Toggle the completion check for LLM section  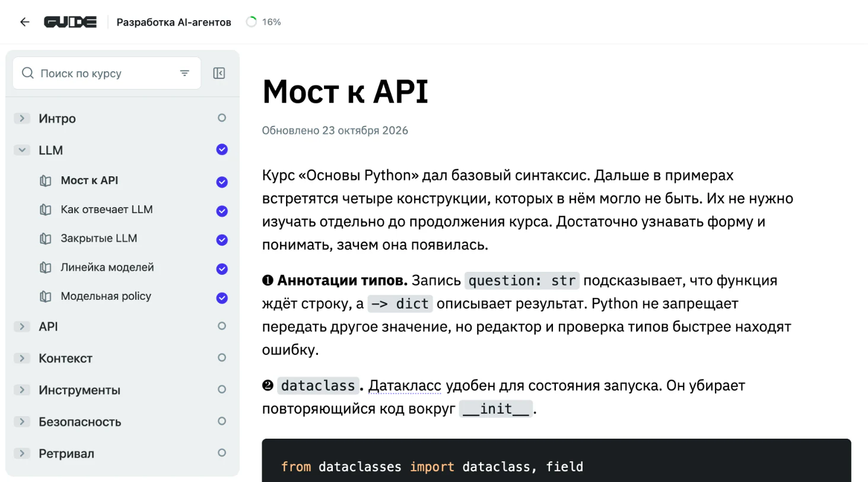click(x=222, y=150)
